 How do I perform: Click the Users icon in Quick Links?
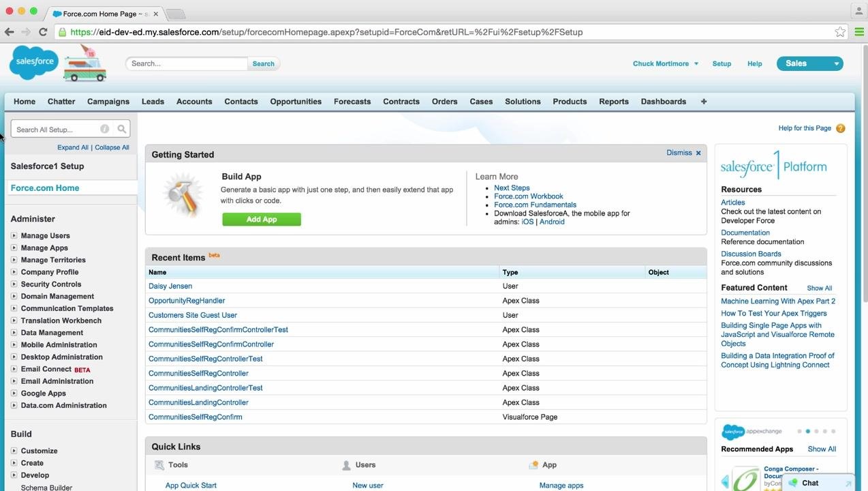pyautogui.click(x=346, y=465)
